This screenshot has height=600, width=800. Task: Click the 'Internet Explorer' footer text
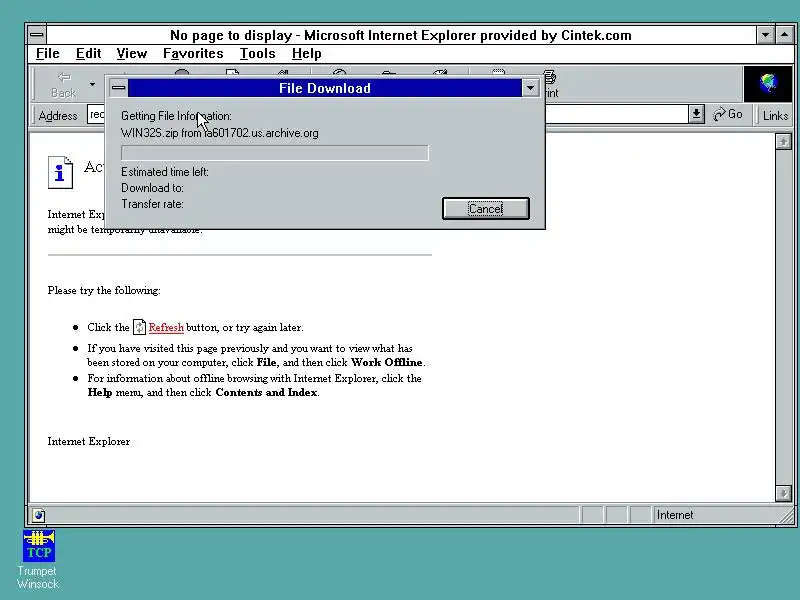tap(89, 441)
